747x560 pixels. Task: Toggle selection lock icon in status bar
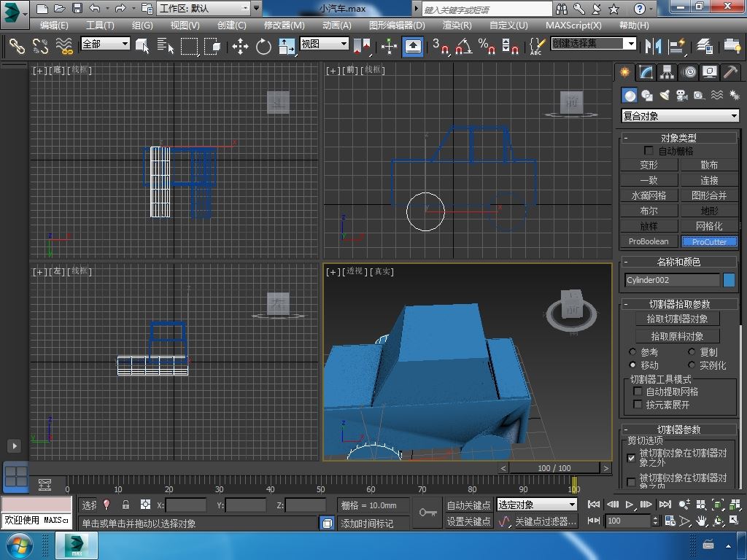click(x=125, y=505)
